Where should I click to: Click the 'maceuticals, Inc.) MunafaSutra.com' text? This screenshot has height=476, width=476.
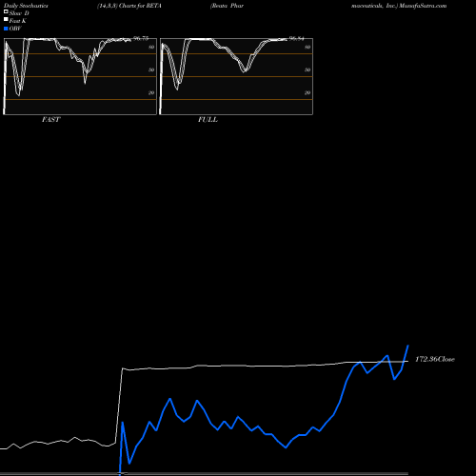coord(399,6)
